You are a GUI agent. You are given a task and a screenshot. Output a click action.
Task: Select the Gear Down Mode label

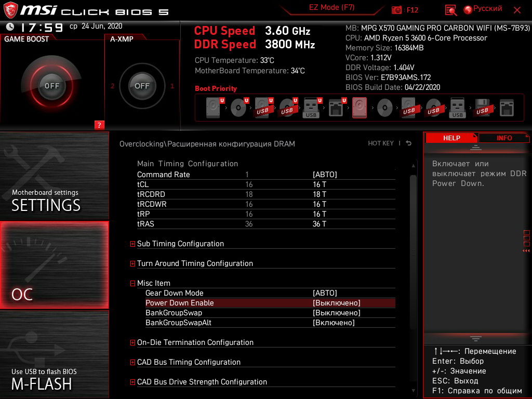[x=175, y=293]
